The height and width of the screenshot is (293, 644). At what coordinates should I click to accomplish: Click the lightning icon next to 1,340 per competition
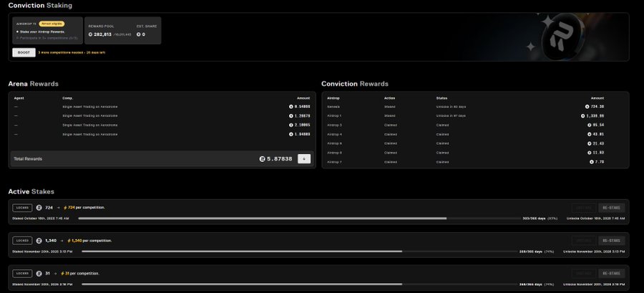69,241
